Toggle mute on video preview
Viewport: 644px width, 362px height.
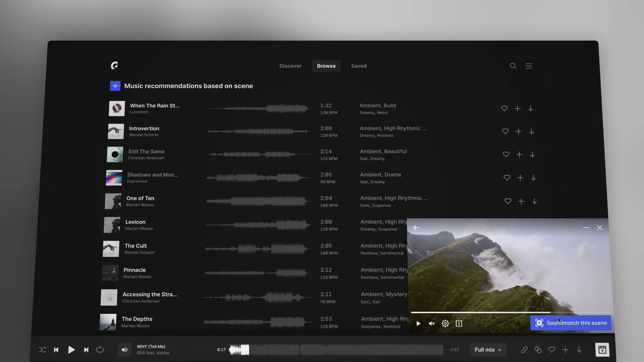click(x=431, y=323)
